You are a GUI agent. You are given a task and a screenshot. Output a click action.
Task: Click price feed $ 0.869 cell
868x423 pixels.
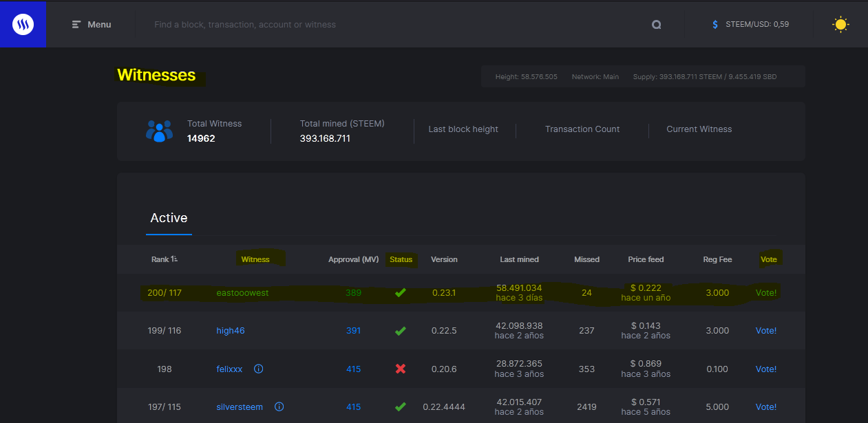pos(646,363)
